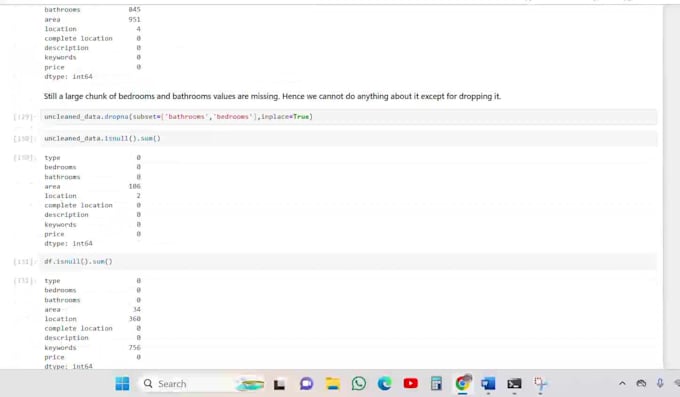Viewport: 680px width, 397px height.
Task: Click the search highlight image in the Search box
Action: (250, 384)
